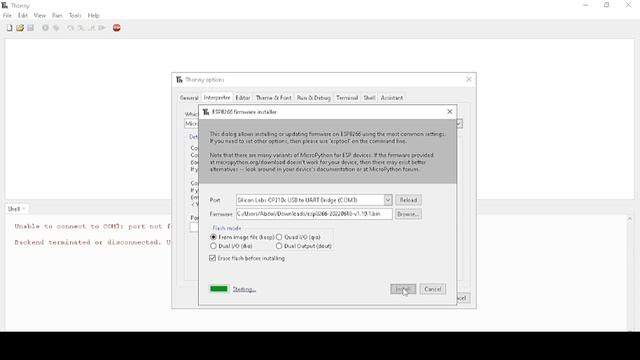Open the Port dropdown arrow
This screenshot has width=640, height=360.
[388, 200]
